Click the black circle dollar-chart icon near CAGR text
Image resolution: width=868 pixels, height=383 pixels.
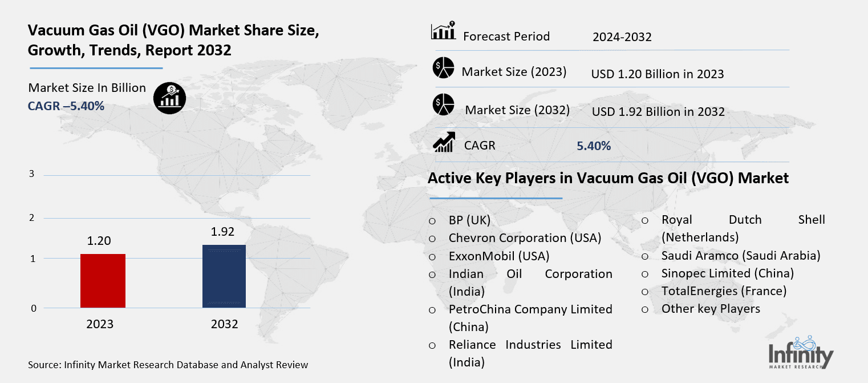[169, 98]
